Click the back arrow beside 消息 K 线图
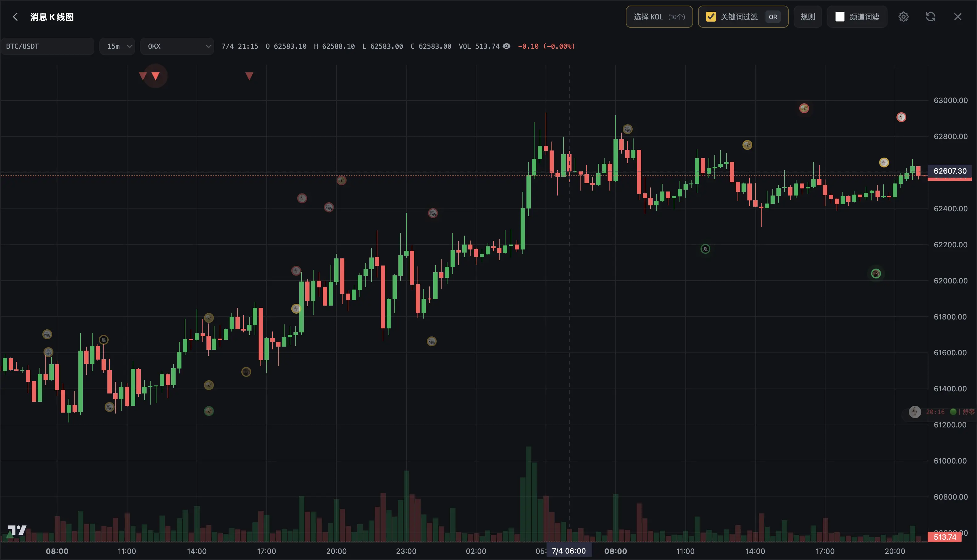This screenshot has width=977, height=560. [x=15, y=17]
